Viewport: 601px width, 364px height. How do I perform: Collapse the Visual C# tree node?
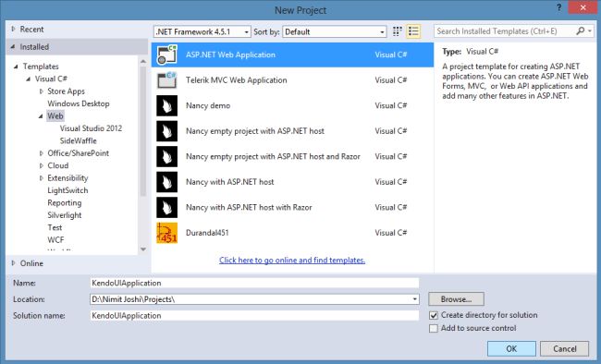point(29,79)
